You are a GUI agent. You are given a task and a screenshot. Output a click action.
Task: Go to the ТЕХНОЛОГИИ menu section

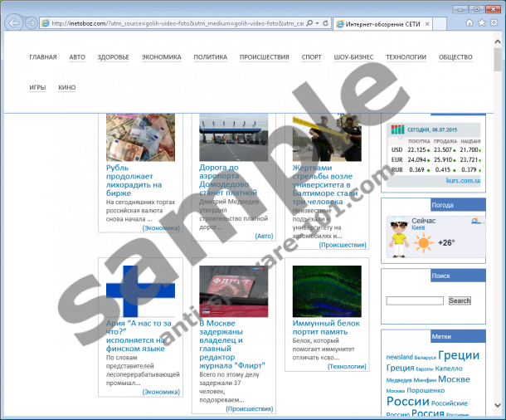click(406, 57)
